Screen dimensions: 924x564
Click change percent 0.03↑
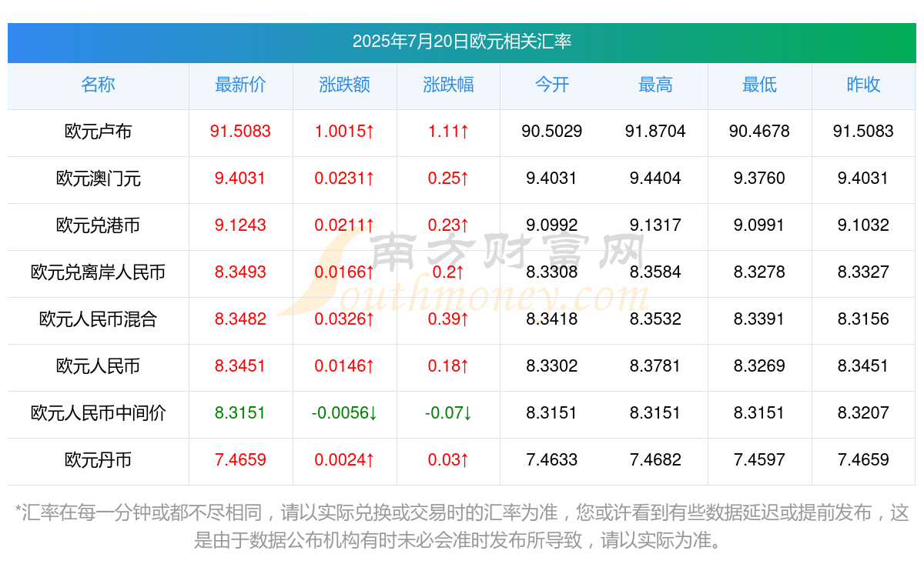[448, 460]
